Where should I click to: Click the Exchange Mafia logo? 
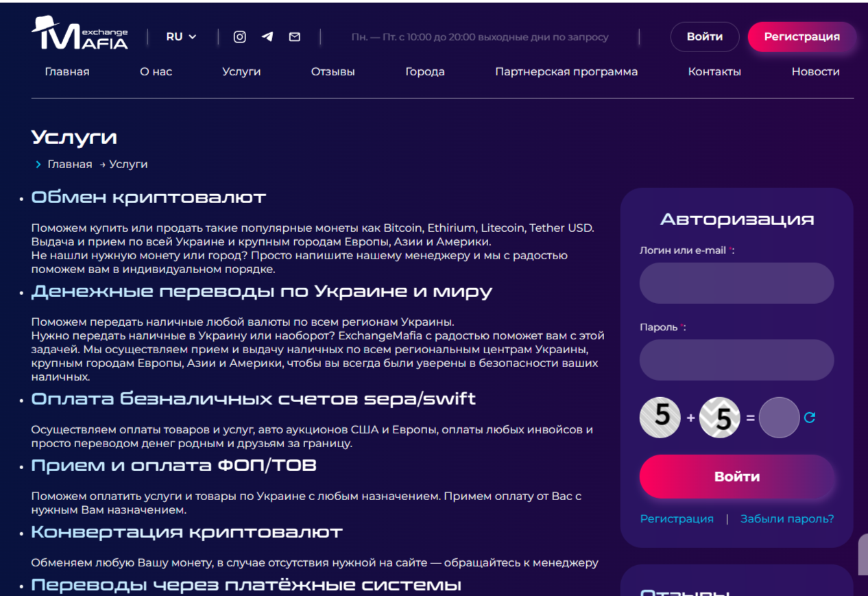tap(80, 34)
